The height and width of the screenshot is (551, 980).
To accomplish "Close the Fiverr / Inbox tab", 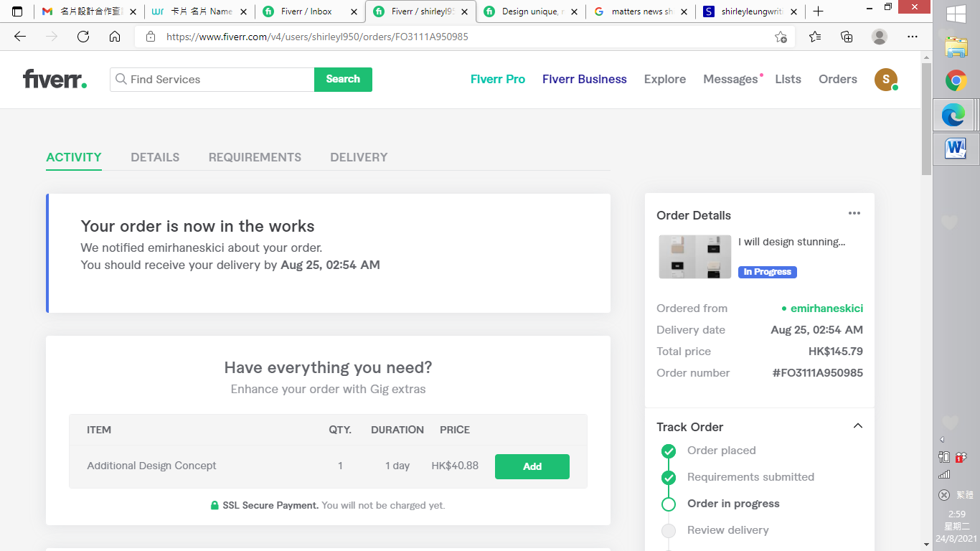I will (354, 11).
